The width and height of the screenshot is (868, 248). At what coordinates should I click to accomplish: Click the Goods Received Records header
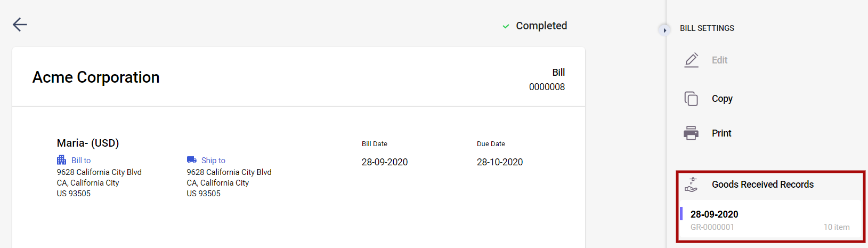[762, 185]
